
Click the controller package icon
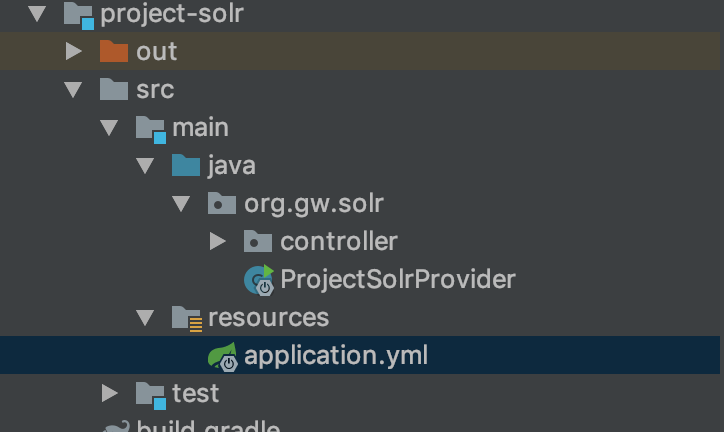pos(258,241)
